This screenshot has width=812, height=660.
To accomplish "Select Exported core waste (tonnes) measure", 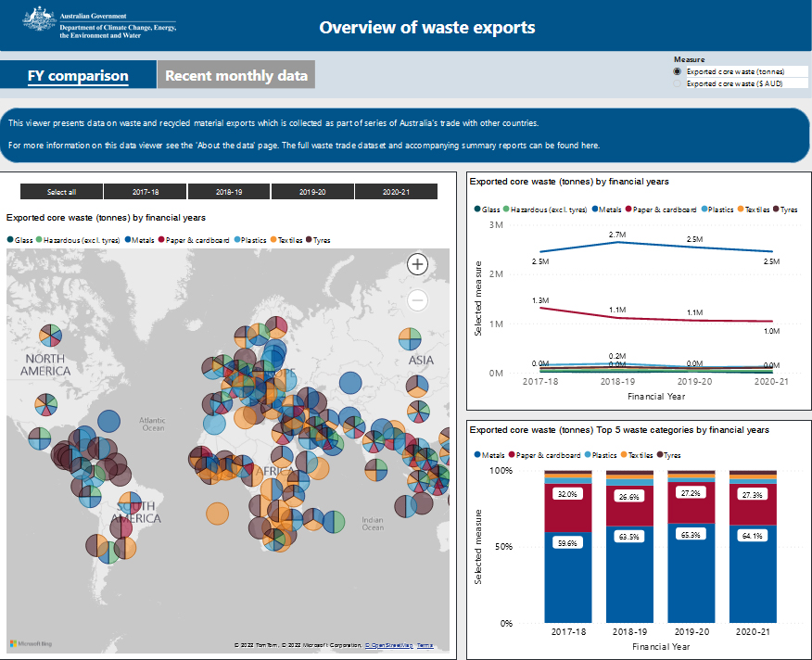I will (x=678, y=71).
